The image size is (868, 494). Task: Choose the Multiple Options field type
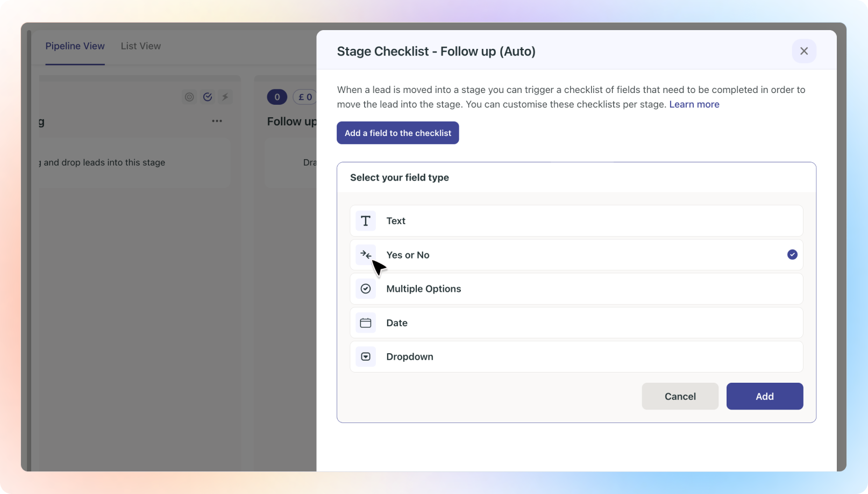pyautogui.click(x=575, y=289)
